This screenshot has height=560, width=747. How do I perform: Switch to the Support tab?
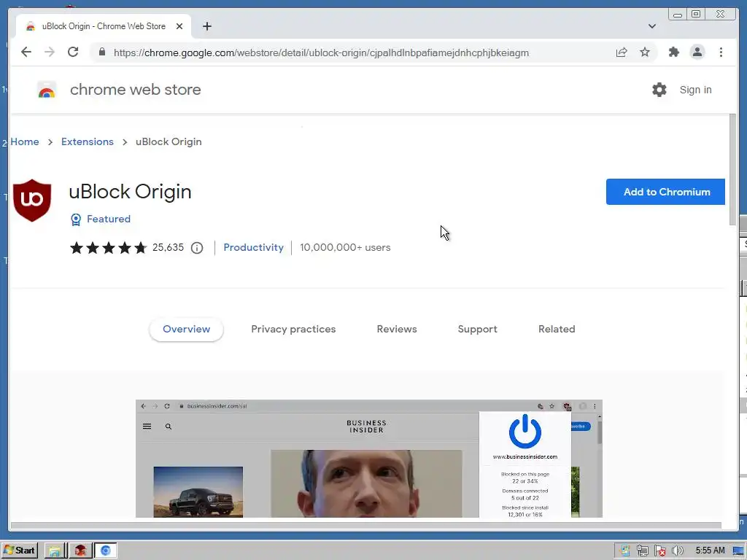pos(477,329)
